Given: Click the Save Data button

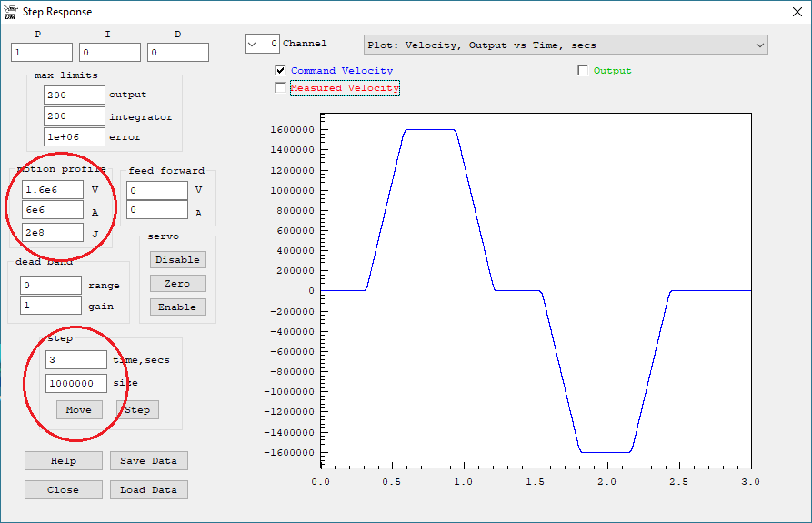Looking at the screenshot, I should (x=148, y=460).
